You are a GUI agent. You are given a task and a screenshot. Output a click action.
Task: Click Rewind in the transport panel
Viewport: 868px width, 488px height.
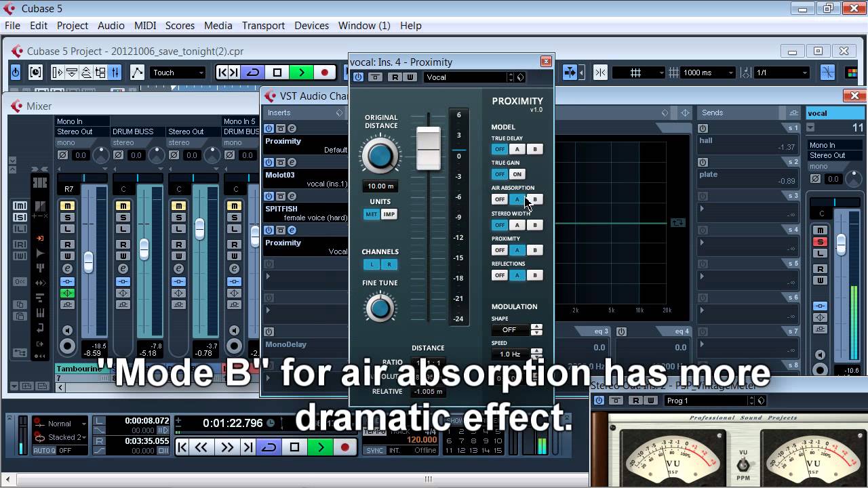coord(201,447)
